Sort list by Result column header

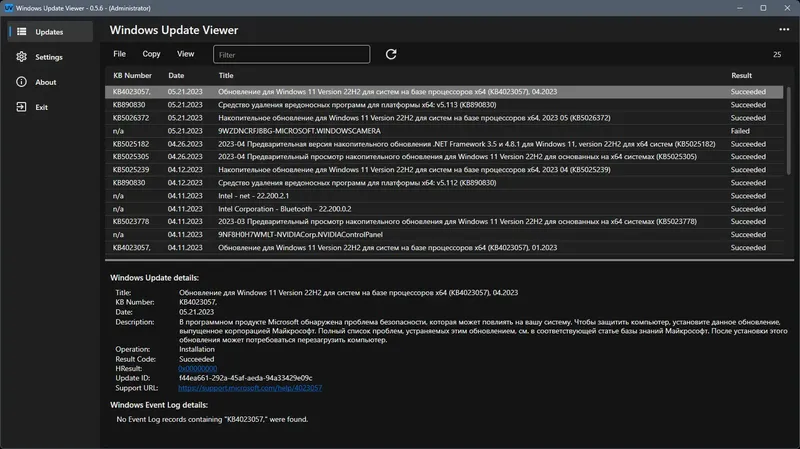coord(741,75)
